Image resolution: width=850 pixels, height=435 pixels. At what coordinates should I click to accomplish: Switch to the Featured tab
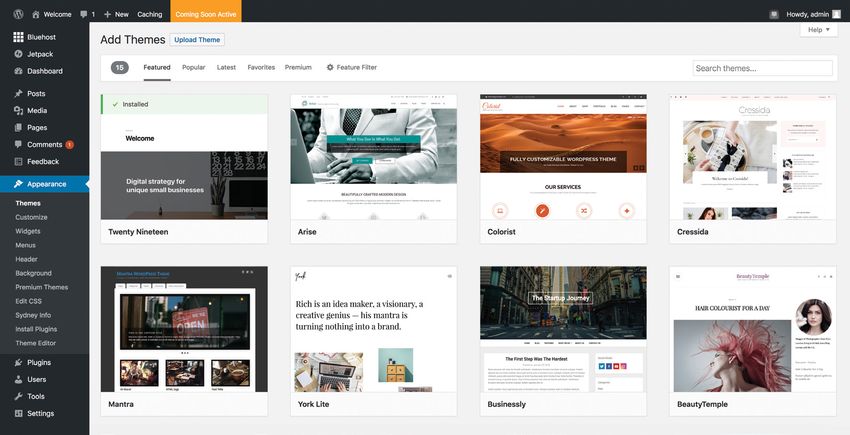pos(157,67)
